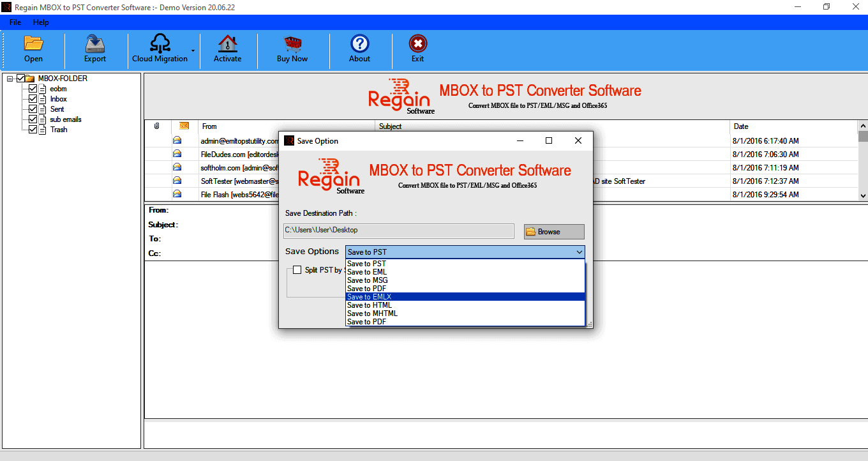Minimize the main Regain converter window

click(x=797, y=7)
